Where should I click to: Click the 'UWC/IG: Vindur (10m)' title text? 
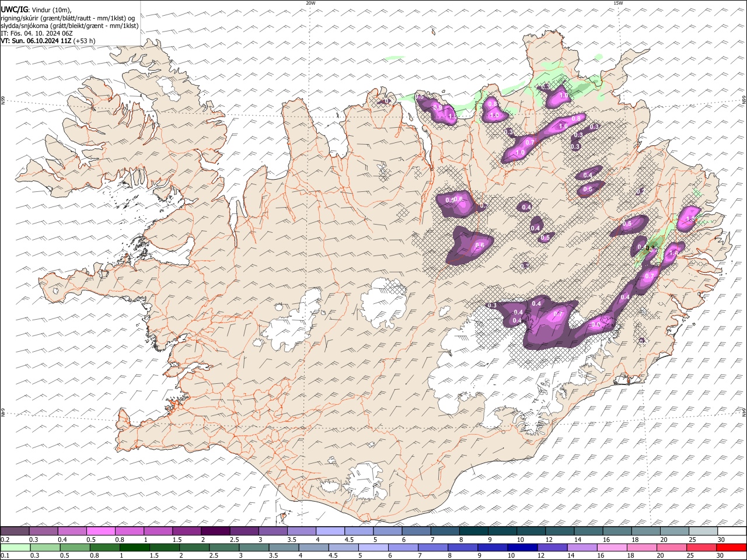37,10
